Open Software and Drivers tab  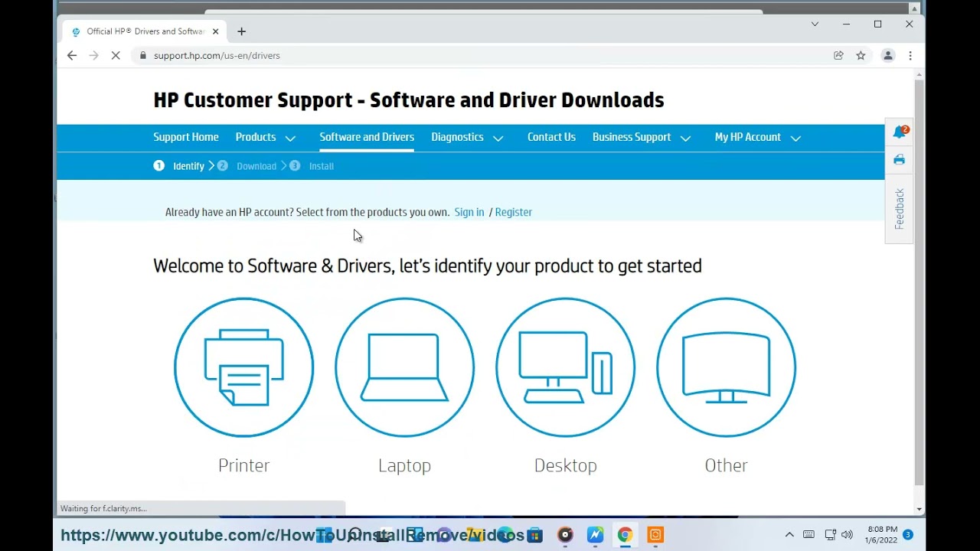tap(367, 137)
